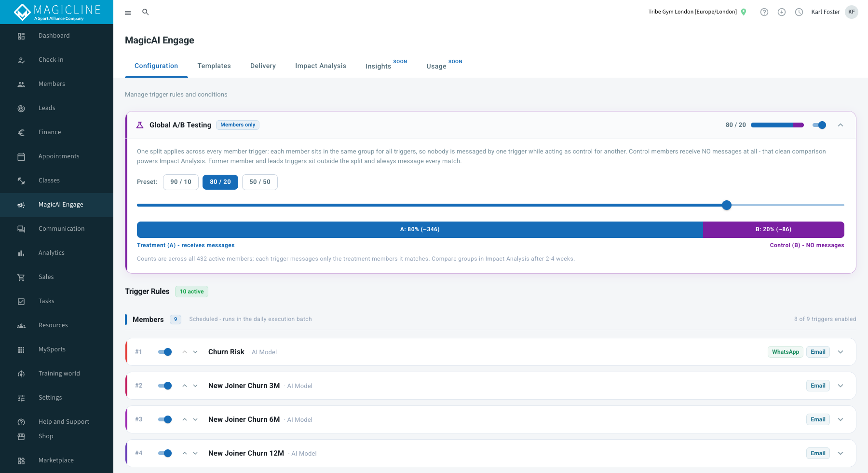868x473 pixels.
Task: Click the WhatsApp tag on Churn Risk
Action: [x=786, y=352]
